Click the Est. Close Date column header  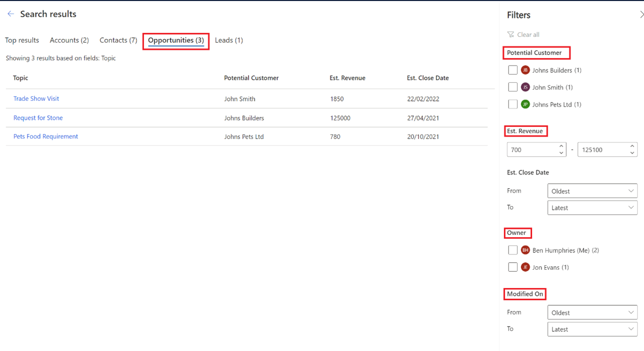[x=428, y=78]
